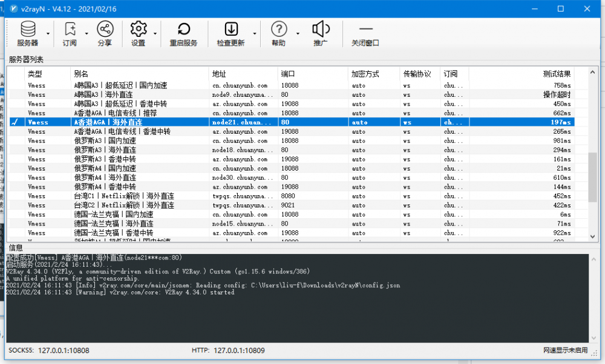The image size is (605, 364).
Task: Select the 俄罗斯A4 | 国内加速 server row
Action: (x=105, y=169)
